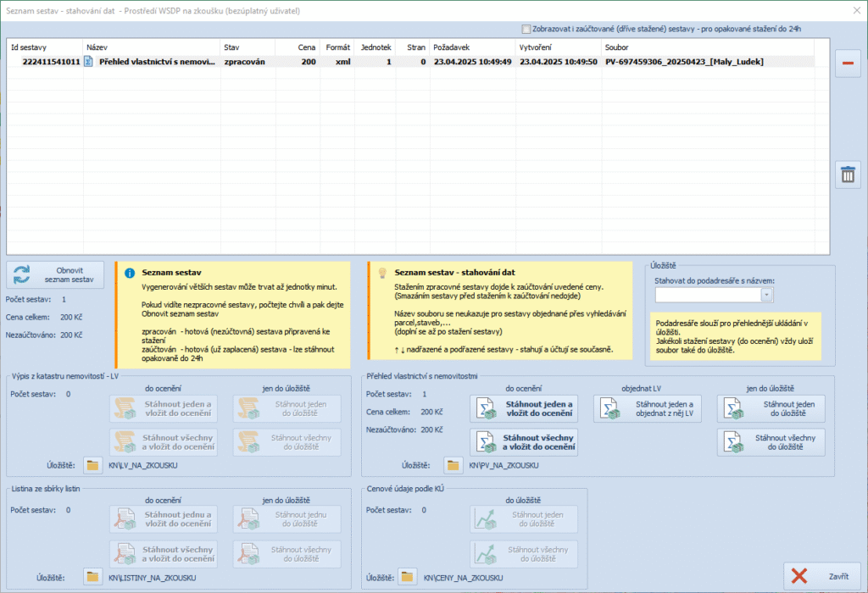This screenshot has height=593, width=868.
Task: Click the blue info icon beside Seznam sestav
Action: coord(130,273)
